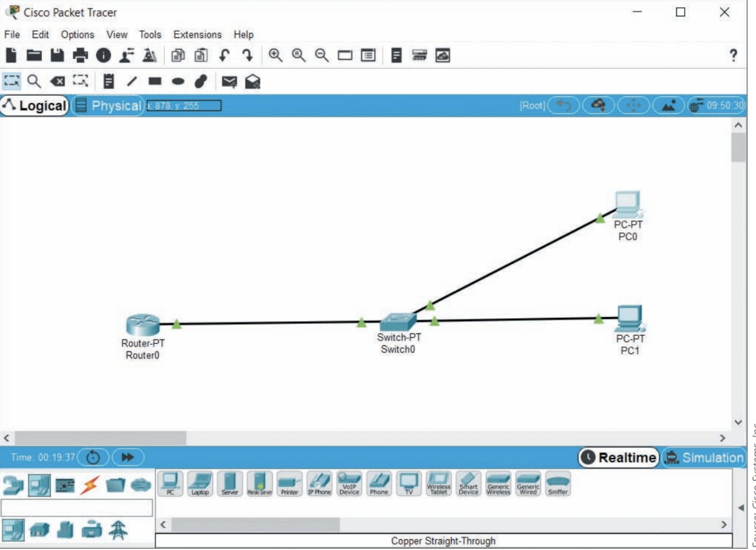Open the environment time showing 09:50:30
Image resolution: width=756 pixels, height=550 pixels.
717,105
